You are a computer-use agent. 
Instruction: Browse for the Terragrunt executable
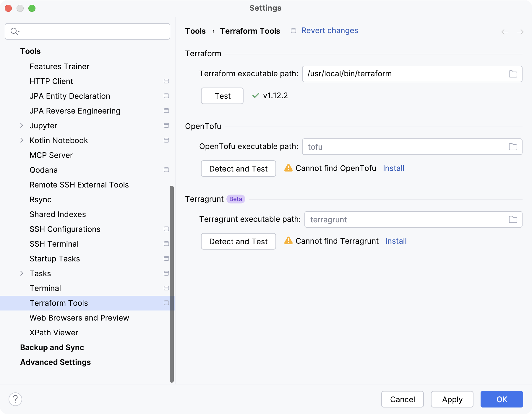[x=513, y=219]
